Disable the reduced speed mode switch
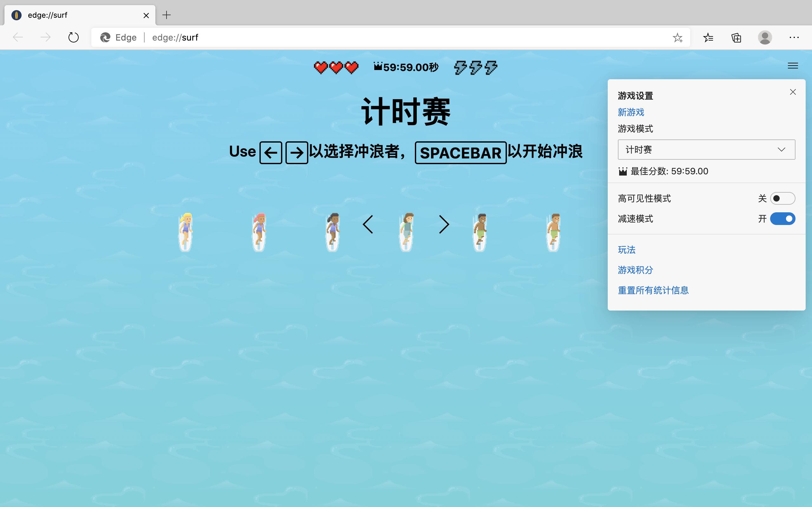812x507 pixels. [x=783, y=219]
